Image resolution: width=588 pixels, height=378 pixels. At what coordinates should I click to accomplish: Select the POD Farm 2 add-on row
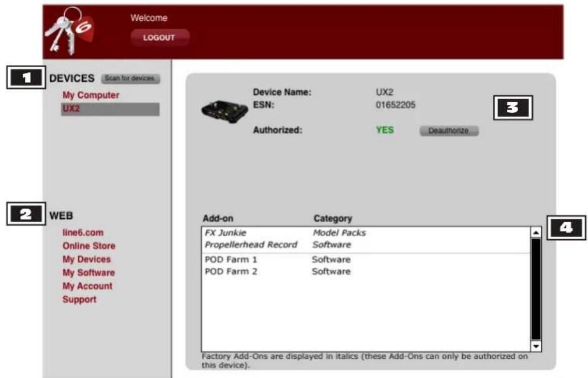pos(366,271)
